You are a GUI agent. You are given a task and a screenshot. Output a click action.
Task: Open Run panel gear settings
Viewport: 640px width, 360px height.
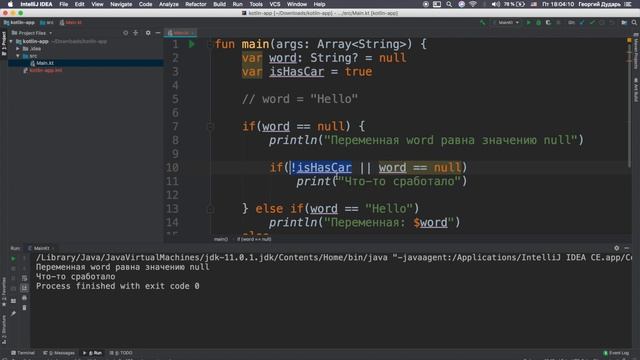[x=616, y=248]
